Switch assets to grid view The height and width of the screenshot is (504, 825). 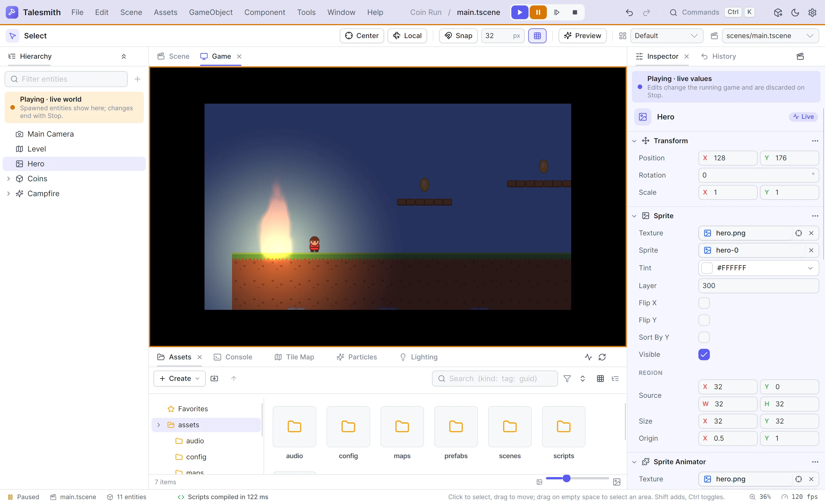(600, 379)
